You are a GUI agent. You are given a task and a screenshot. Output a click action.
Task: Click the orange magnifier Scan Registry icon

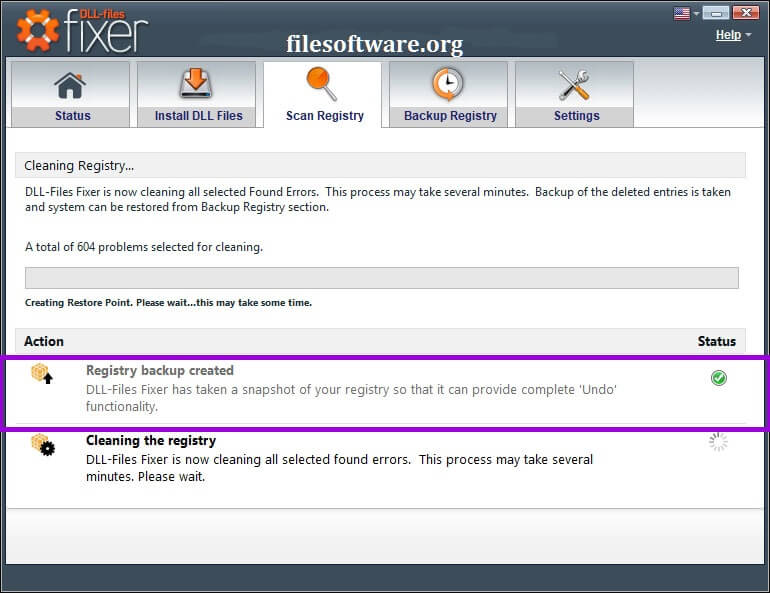[x=322, y=84]
